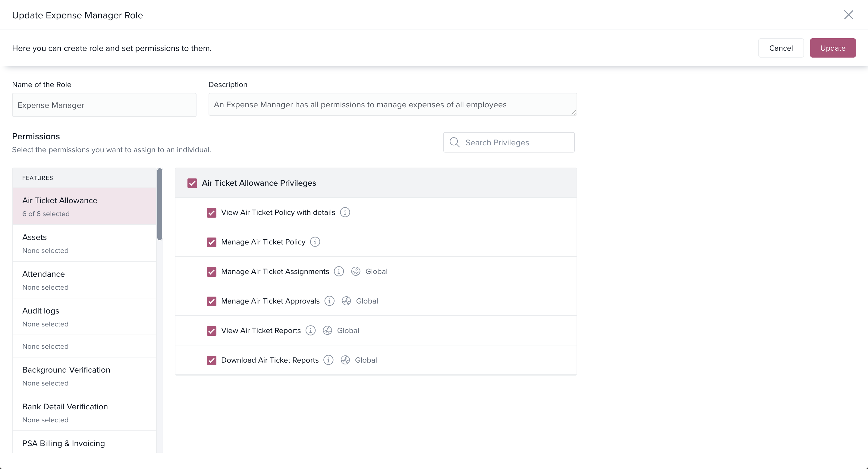Click info icon beside Download Air Ticket Reports
This screenshot has height=469, width=868.
(328, 360)
